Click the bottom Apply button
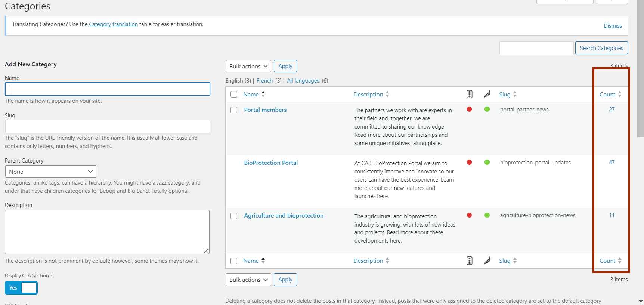The image size is (644, 305). click(x=285, y=280)
